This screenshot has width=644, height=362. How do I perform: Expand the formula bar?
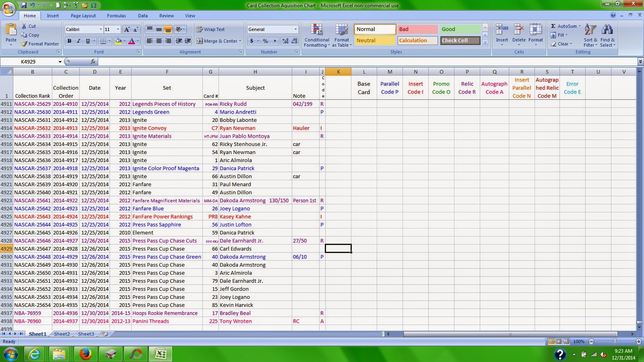click(x=640, y=62)
